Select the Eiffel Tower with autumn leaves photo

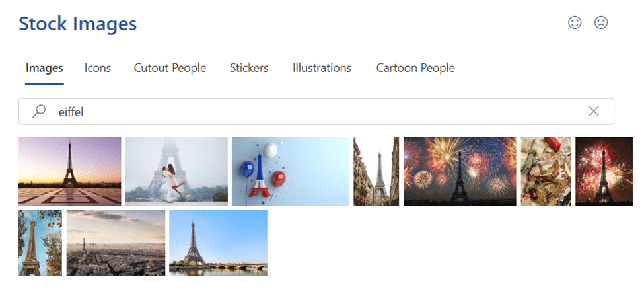[40, 243]
